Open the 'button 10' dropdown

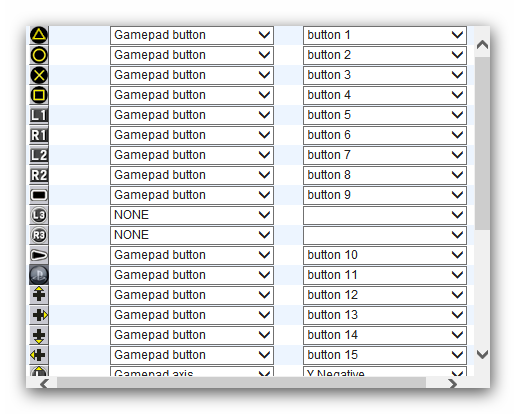tap(385, 255)
